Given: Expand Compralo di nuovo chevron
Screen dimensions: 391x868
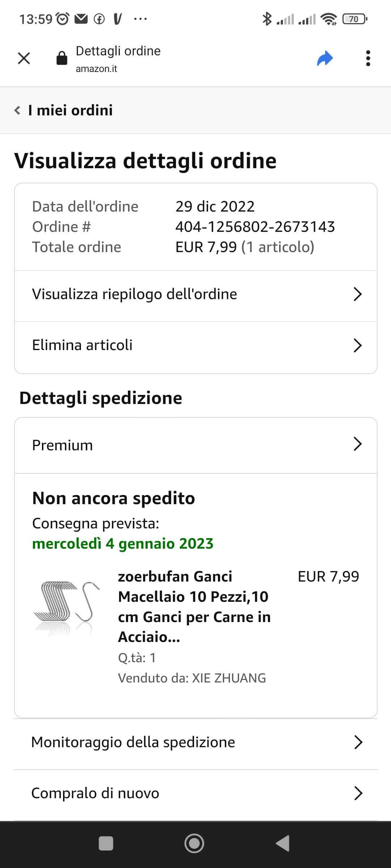Looking at the screenshot, I should (x=358, y=793).
